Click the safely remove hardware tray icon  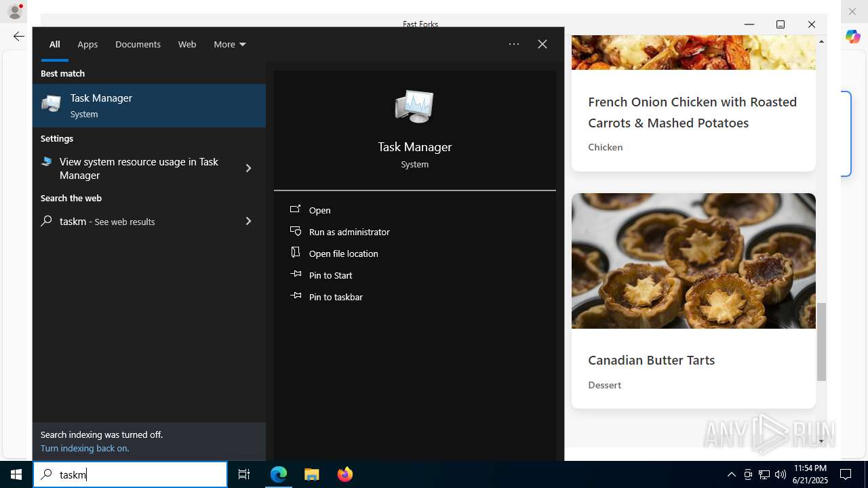point(748,474)
